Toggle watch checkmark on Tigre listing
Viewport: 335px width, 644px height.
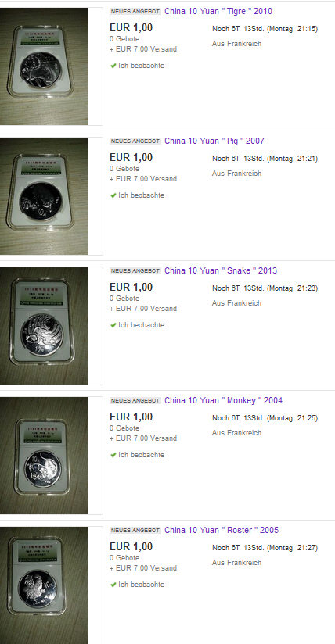(113, 66)
